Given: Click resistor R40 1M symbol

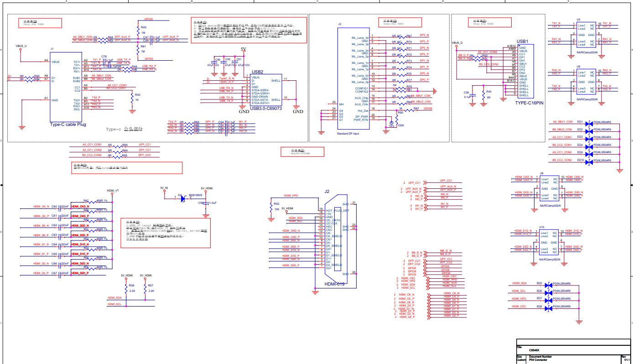Looking at the screenshot, I should [138, 30].
